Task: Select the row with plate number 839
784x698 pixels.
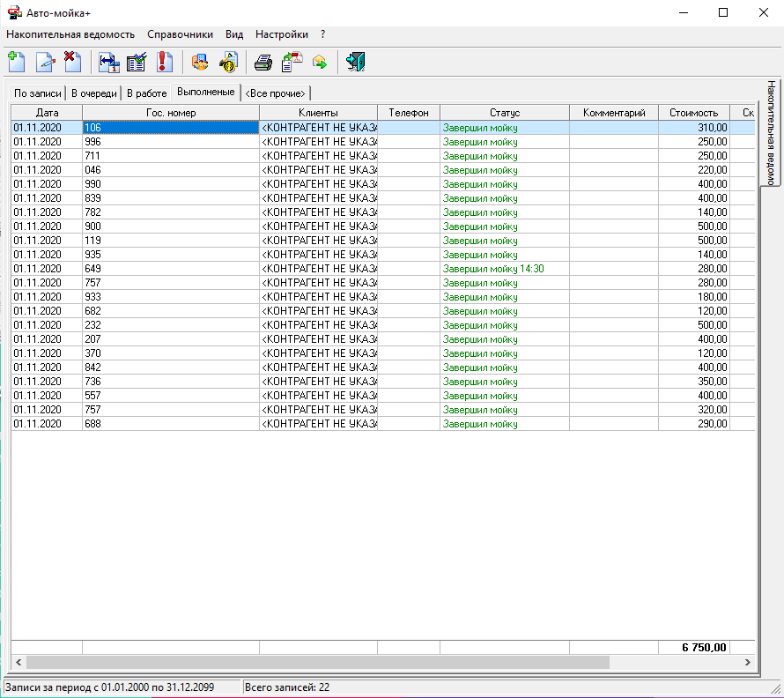Action: (383, 198)
